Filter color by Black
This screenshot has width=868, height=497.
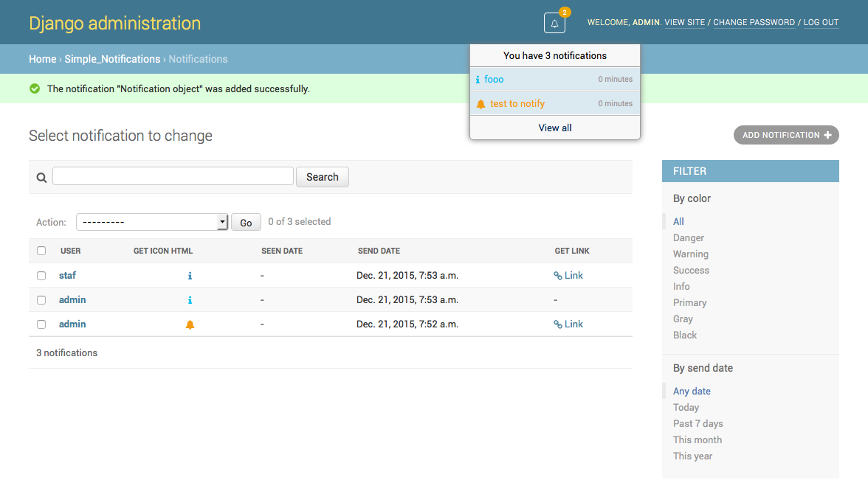click(685, 335)
